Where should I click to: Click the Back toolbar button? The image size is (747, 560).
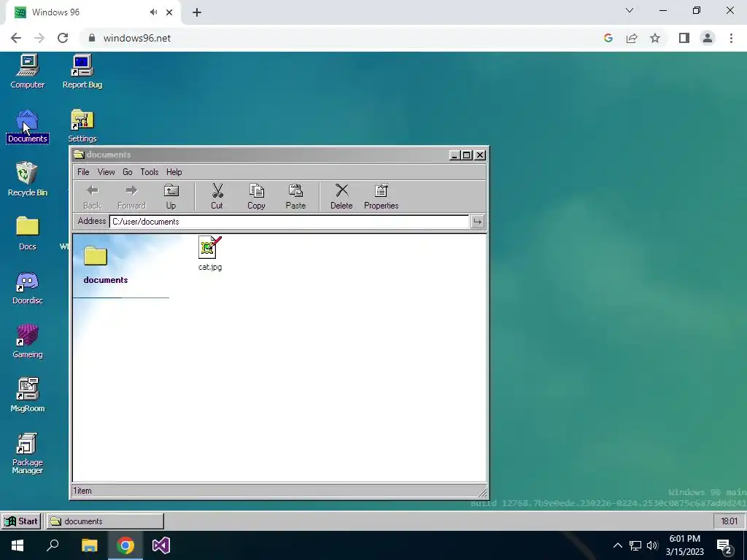coord(92,197)
